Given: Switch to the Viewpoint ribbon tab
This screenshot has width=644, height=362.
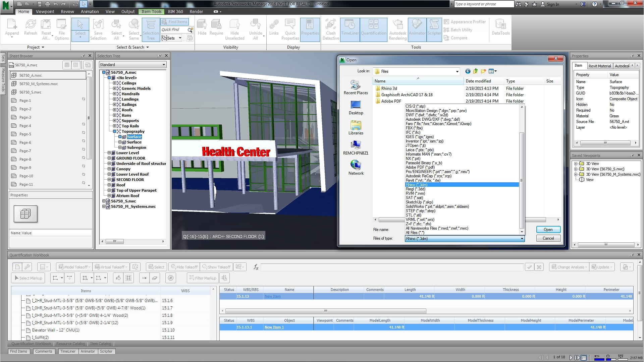Looking at the screenshot, I should 45,11.
